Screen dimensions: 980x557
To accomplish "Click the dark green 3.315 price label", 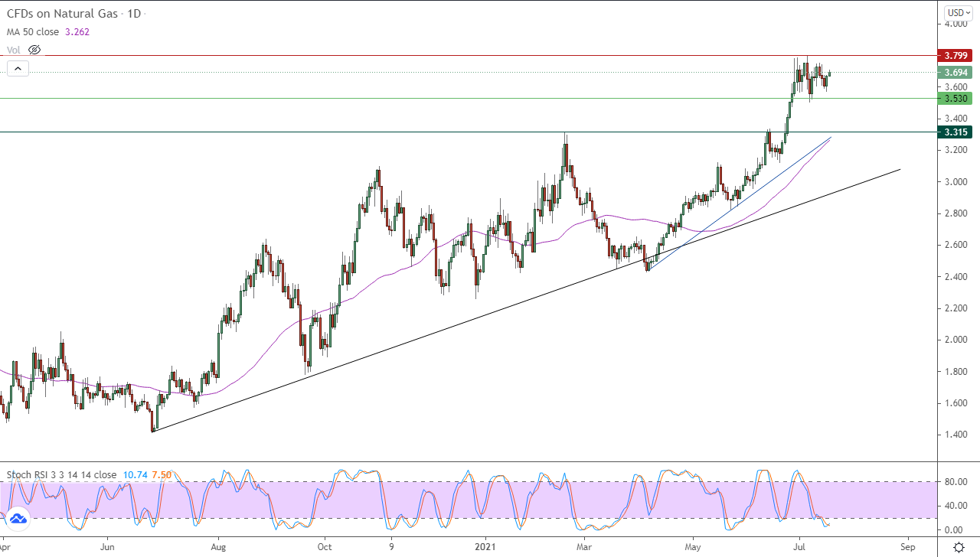I will pos(955,132).
